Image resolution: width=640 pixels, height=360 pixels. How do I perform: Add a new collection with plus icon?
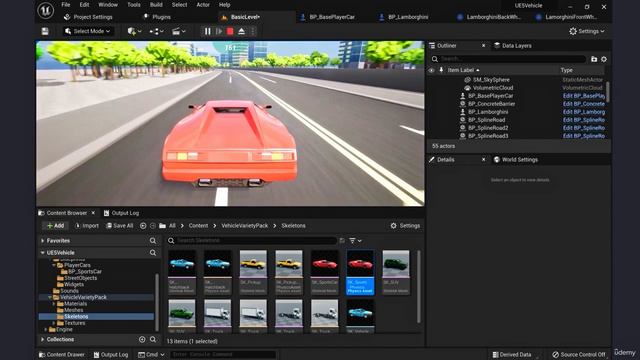tap(142, 340)
